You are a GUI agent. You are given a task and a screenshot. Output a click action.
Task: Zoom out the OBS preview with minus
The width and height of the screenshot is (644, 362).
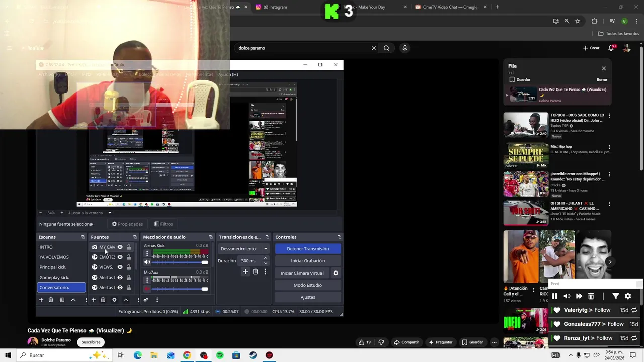pyautogui.click(x=40, y=213)
